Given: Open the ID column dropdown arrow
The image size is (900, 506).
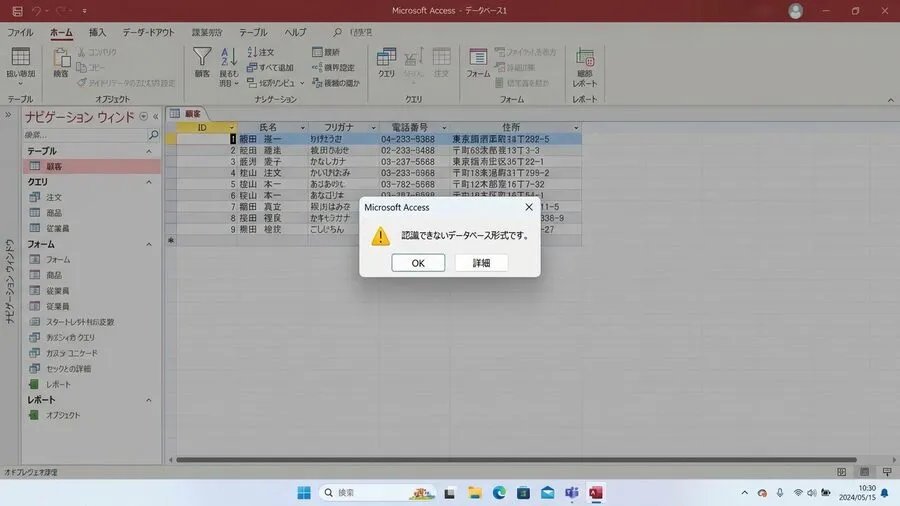Looking at the screenshot, I should [232, 127].
